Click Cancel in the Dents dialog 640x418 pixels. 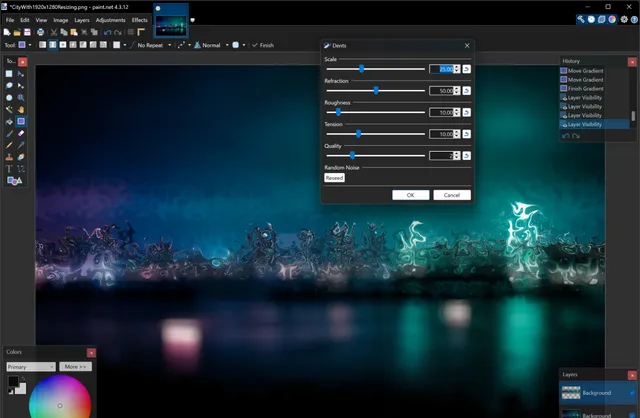(452, 195)
